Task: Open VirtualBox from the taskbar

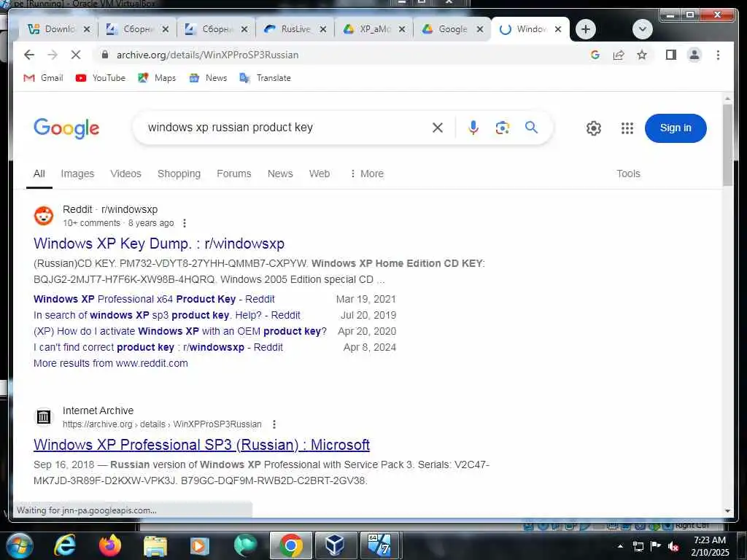Action: click(x=335, y=545)
